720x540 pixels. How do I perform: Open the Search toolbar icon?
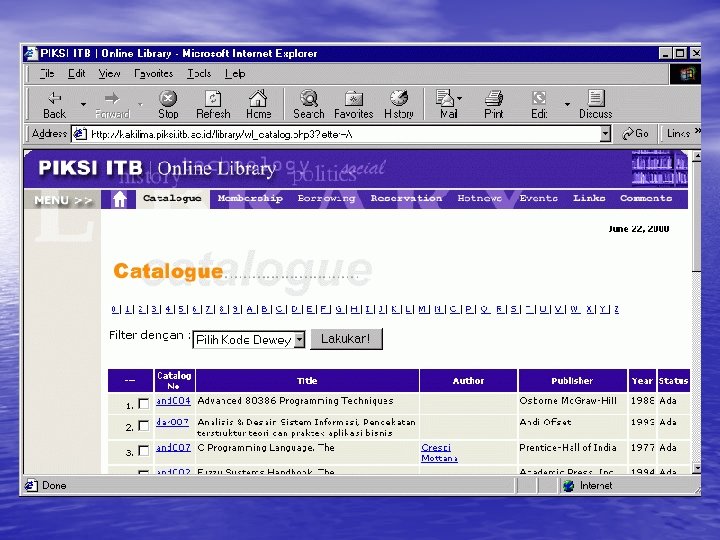[309, 104]
